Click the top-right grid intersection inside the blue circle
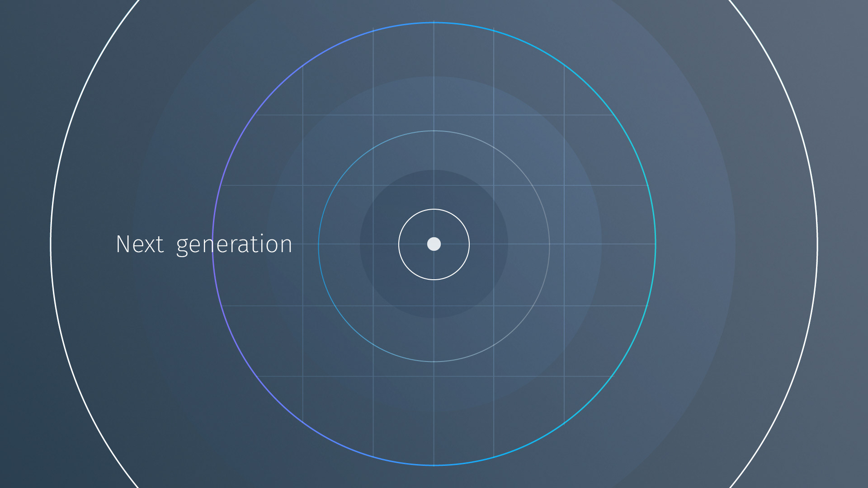 (x=564, y=115)
